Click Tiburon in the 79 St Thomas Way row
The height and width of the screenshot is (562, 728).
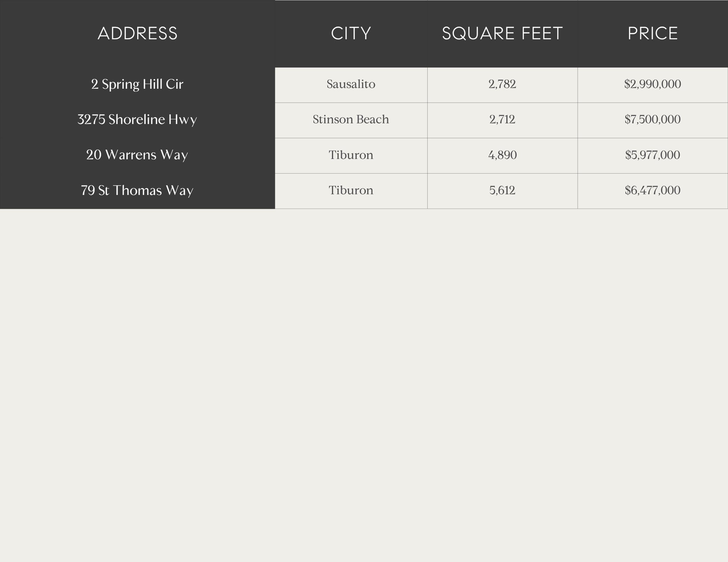tap(351, 191)
